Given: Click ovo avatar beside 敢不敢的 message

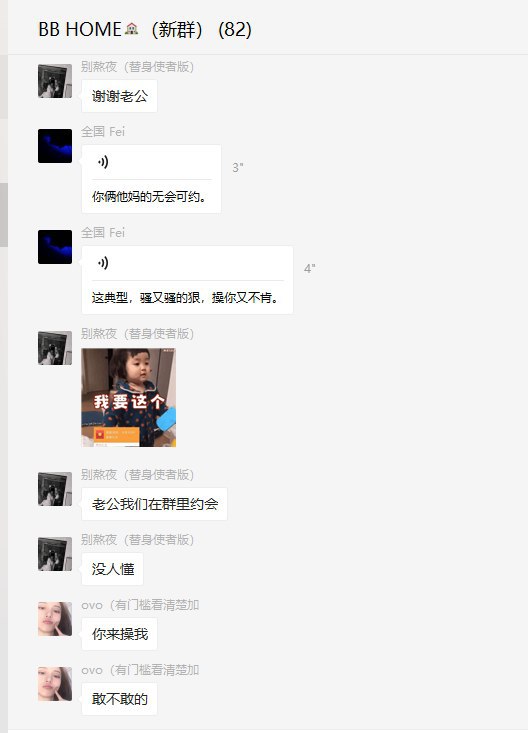Looking at the screenshot, I should [55, 684].
